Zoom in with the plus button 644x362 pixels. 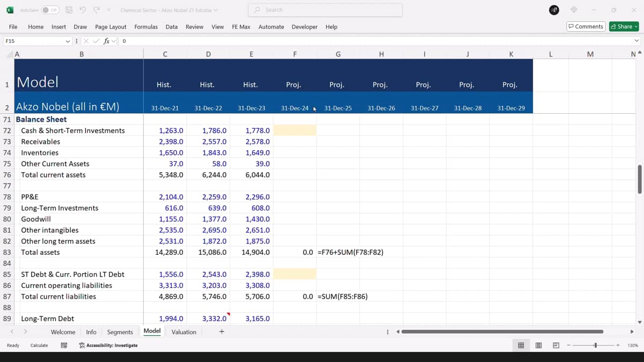(618, 345)
